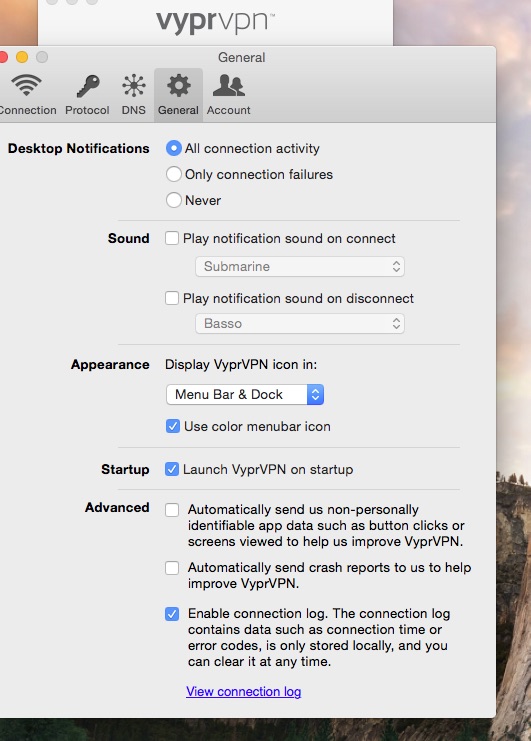Open the Account people icon pane

229,95
